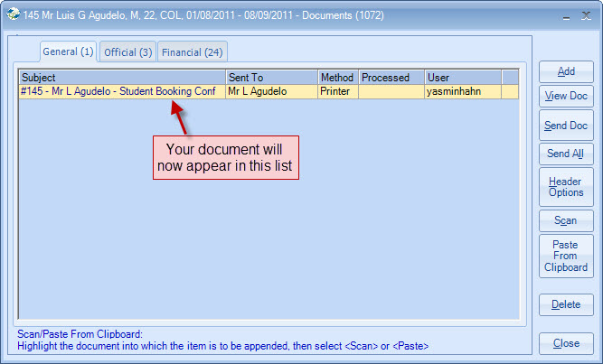Start a scan with the Scan button

(x=566, y=220)
